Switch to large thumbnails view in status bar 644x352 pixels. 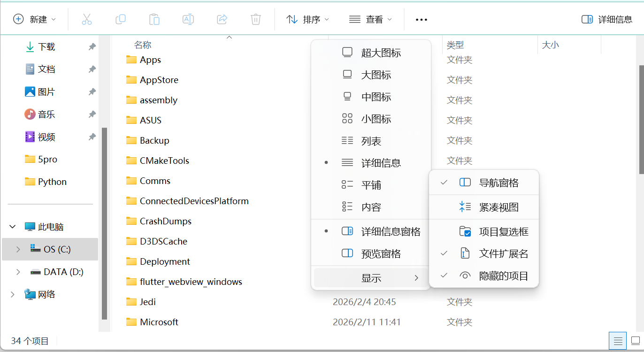tap(636, 341)
